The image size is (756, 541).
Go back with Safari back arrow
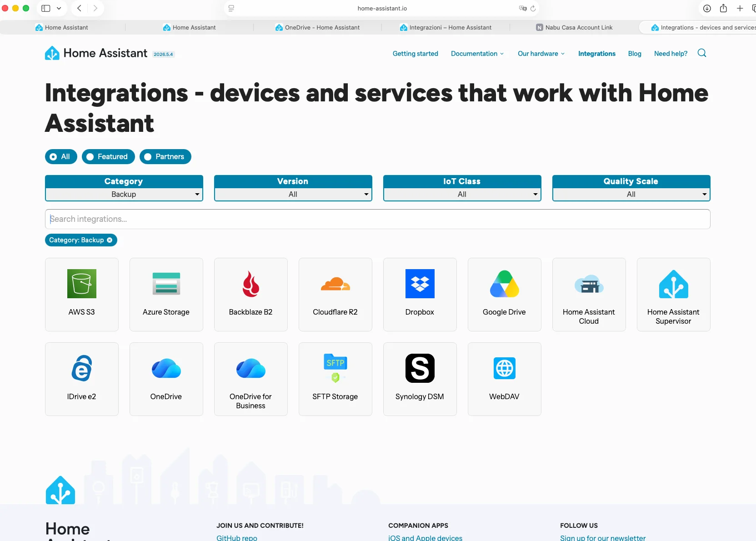[79, 8]
